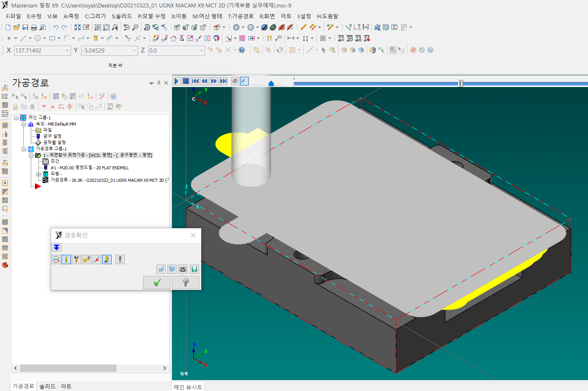Click the wireframe globe shading icon
Viewport: 588px width, 391px height.
coord(236,27)
